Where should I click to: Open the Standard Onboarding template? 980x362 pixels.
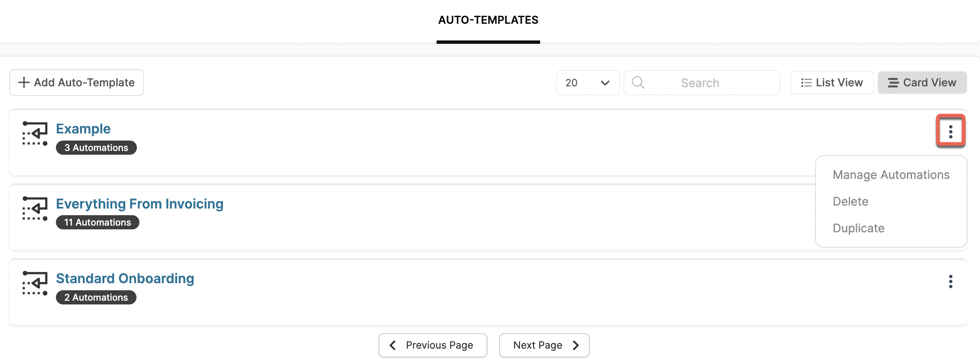(x=125, y=279)
